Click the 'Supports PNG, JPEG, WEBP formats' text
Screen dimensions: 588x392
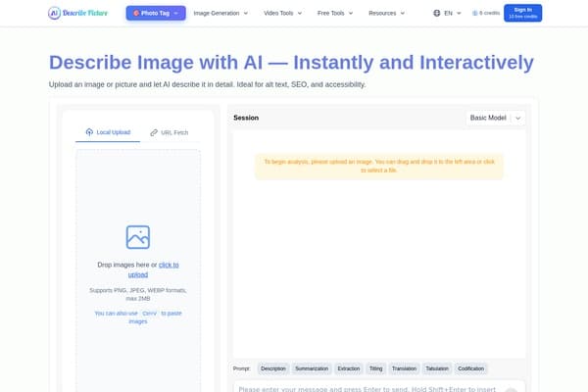point(138,294)
